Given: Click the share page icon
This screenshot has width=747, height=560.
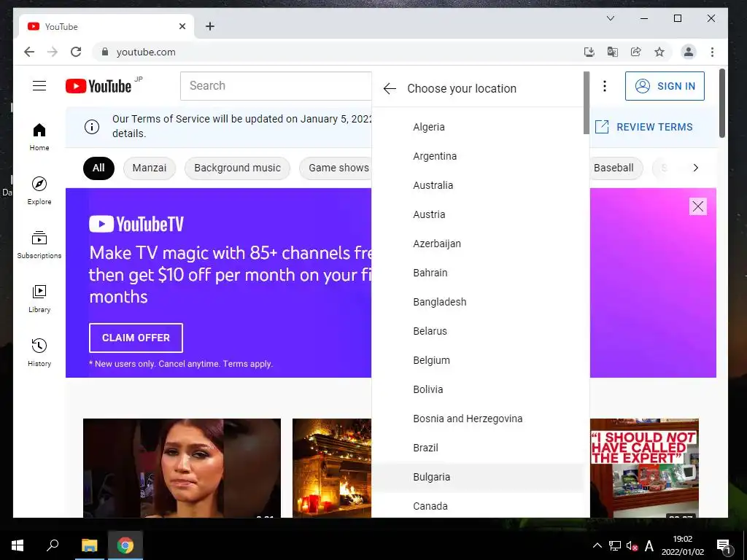Looking at the screenshot, I should coord(636,52).
